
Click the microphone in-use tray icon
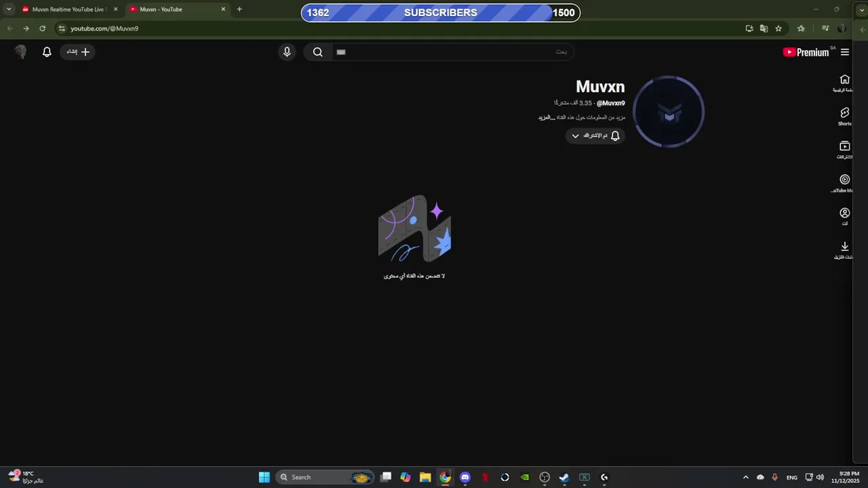pyautogui.click(x=774, y=477)
